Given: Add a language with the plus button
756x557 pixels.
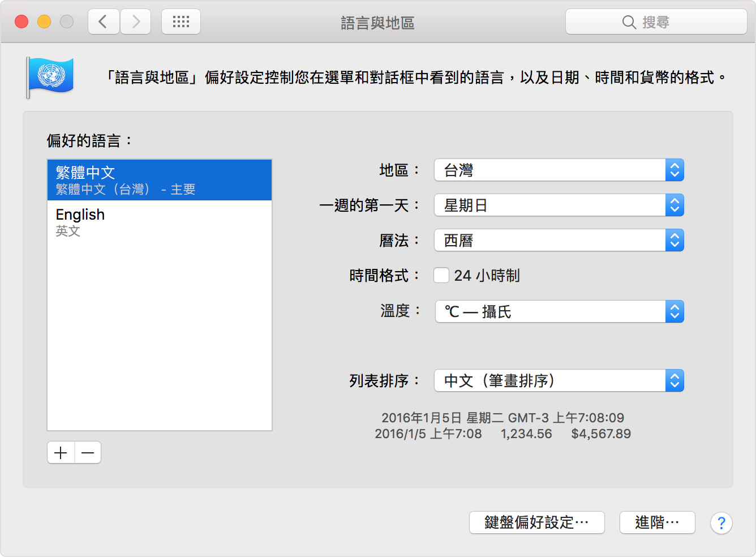Looking at the screenshot, I should coord(61,453).
